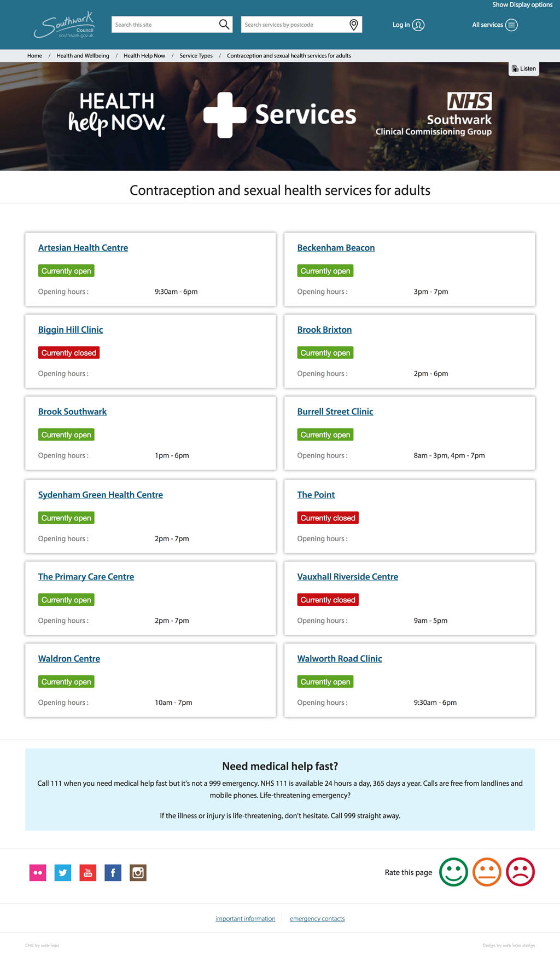The image size is (560, 956).
Task: Navigate to Service Types breadcrumb
Action: (196, 56)
